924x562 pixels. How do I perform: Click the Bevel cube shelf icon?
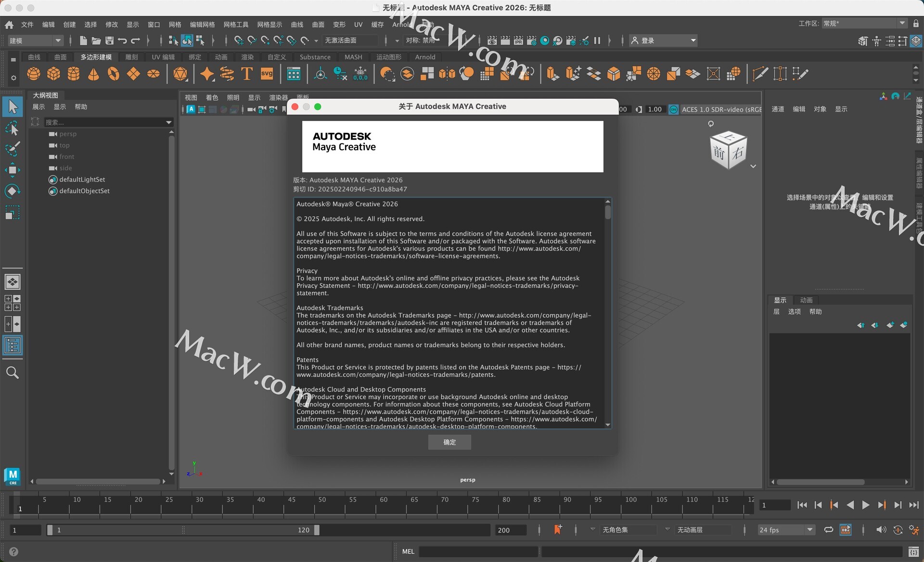[614, 74]
